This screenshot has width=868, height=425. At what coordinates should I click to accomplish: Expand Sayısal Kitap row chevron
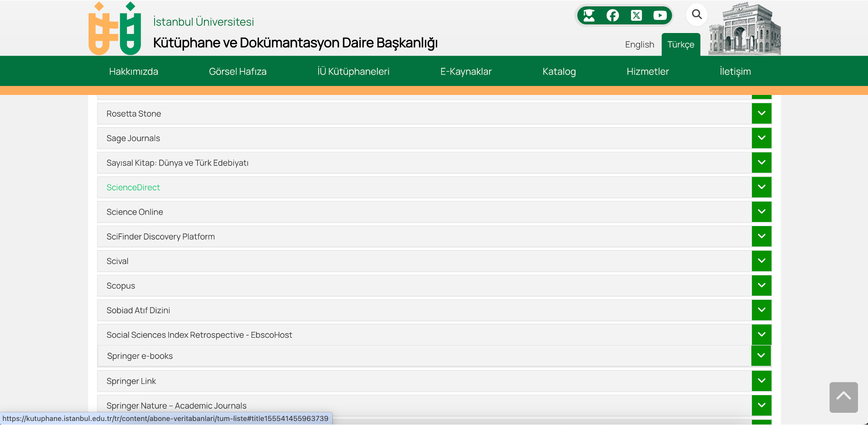pyautogui.click(x=761, y=162)
